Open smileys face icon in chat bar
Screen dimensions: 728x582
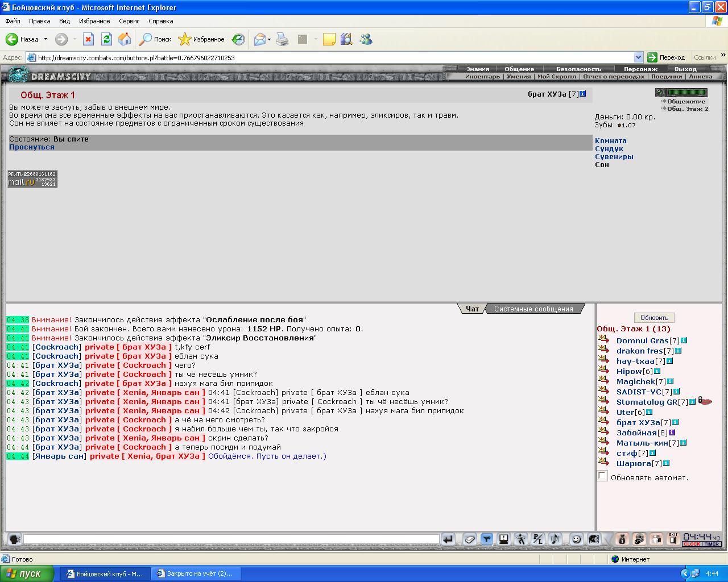[x=576, y=539]
